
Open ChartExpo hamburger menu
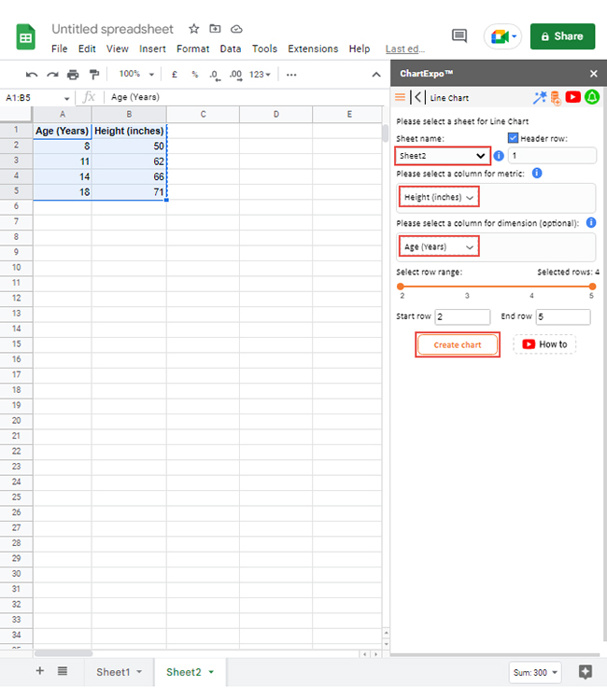tap(401, 97)
